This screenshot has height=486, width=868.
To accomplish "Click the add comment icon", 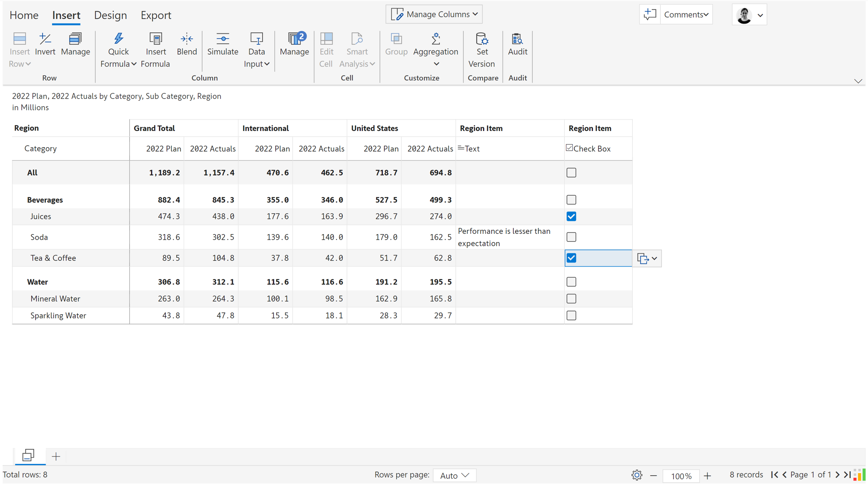I will pos(649,15).
